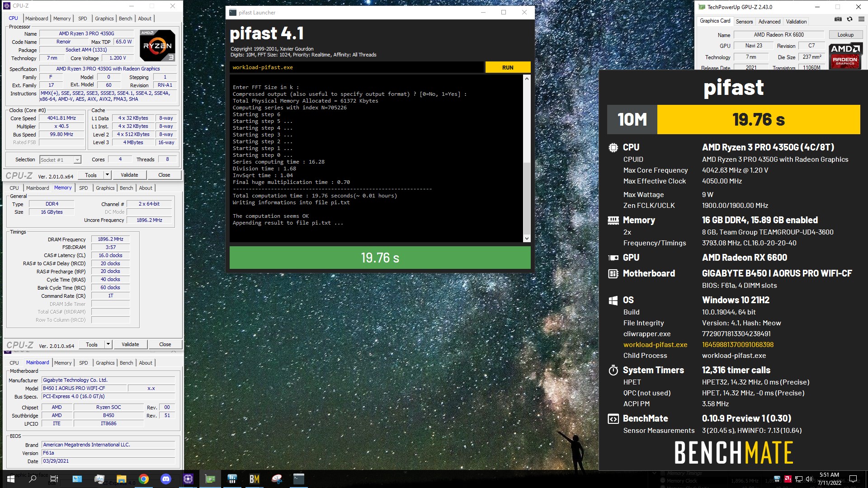Click the workload-pifast.exe input field
This screenshot has height=488, width=868.
(x=356, y=67)
